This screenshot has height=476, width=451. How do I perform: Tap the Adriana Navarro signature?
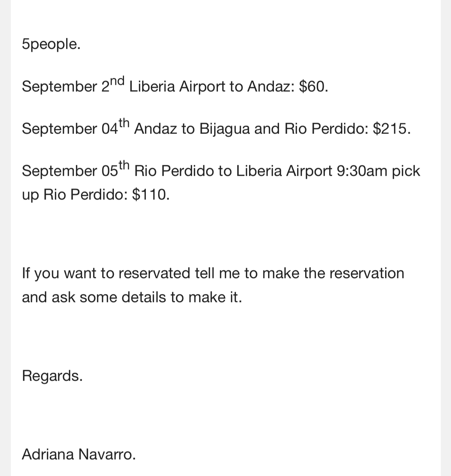79,454
